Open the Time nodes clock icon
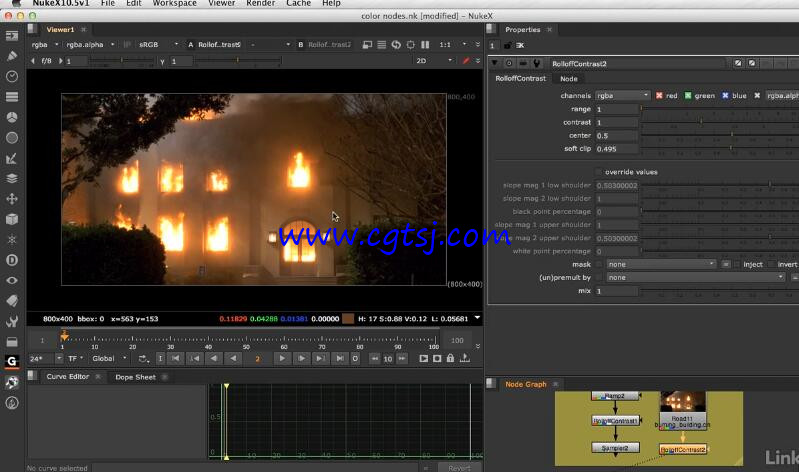Screen dimensions: 799x472 [12, 76]
